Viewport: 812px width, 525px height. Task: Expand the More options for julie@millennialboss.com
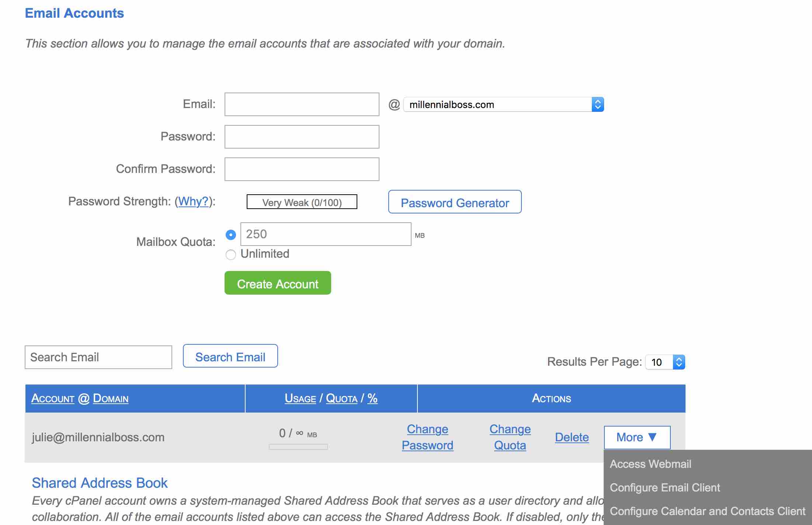(637, 437)
